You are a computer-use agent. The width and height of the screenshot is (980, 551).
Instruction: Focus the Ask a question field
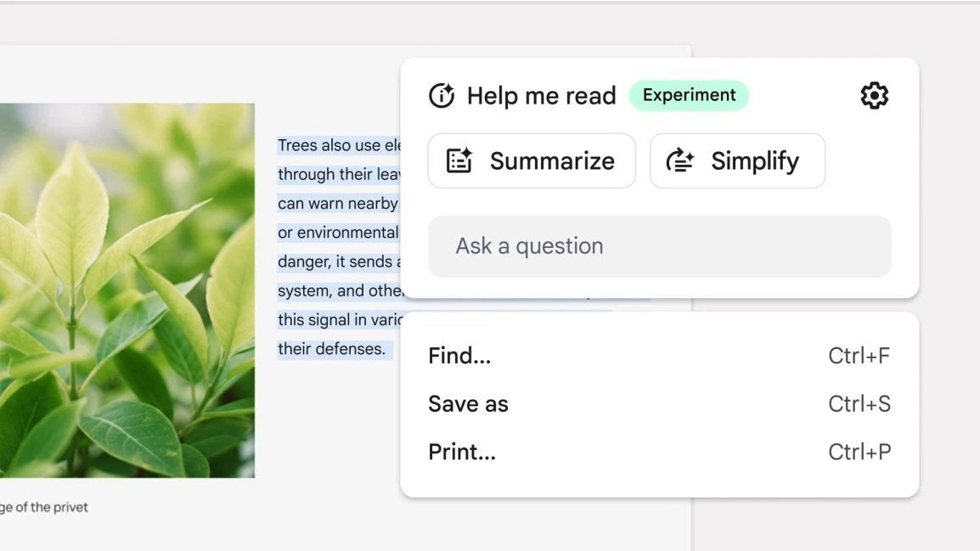(659, 246)
